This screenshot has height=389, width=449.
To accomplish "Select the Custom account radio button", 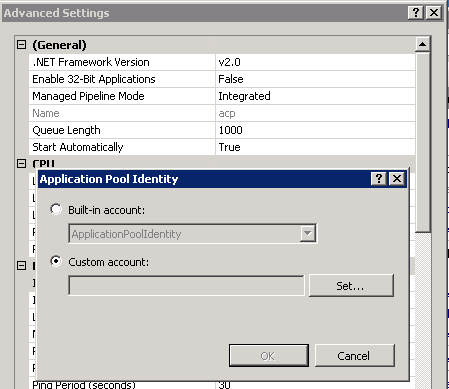I will pos(56,261).
